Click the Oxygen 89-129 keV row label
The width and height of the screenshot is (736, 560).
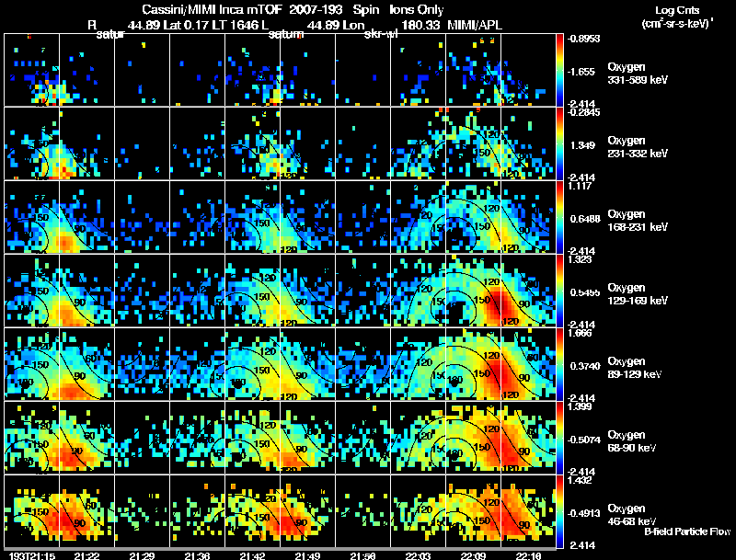(635, 368)
